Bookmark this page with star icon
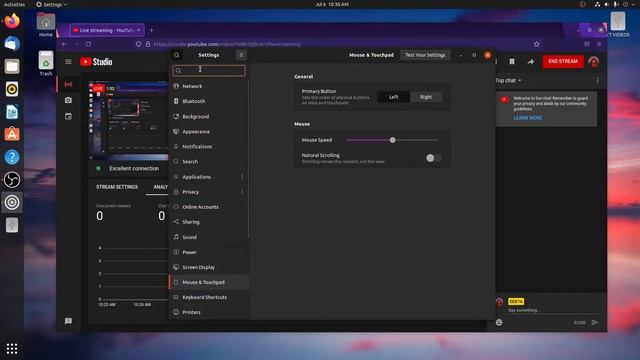640x360 pixels. pos(537,44)
